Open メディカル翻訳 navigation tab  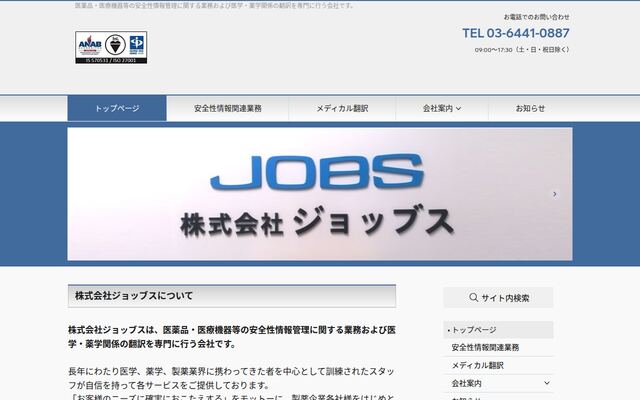pyautogui.click(x=342, y=108)
